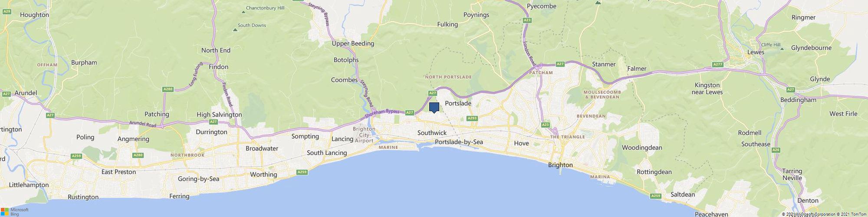Click the blue location pin marker near Portslade
The height and width of the screenshot is (217, 868).
[x=434, y=108]
